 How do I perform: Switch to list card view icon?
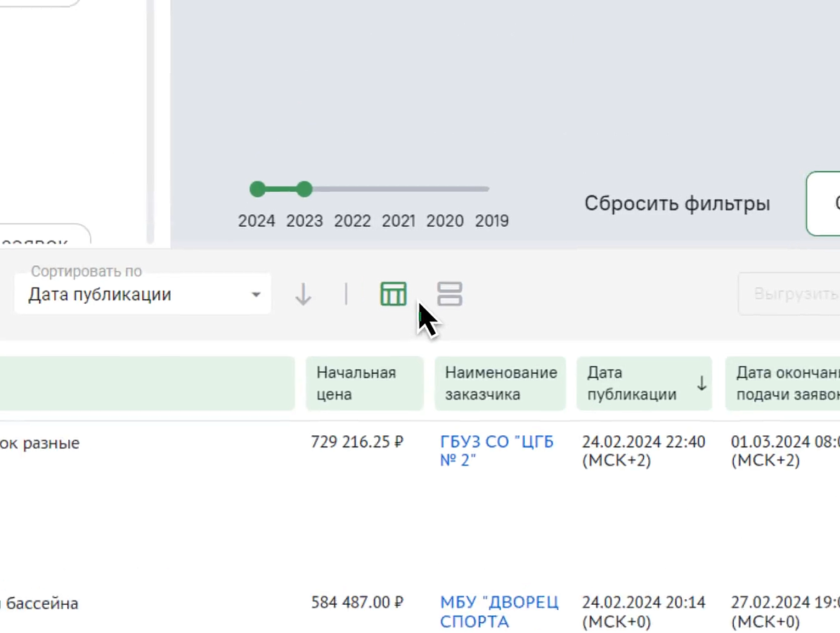pyautogui.click(x=449, y=294)
